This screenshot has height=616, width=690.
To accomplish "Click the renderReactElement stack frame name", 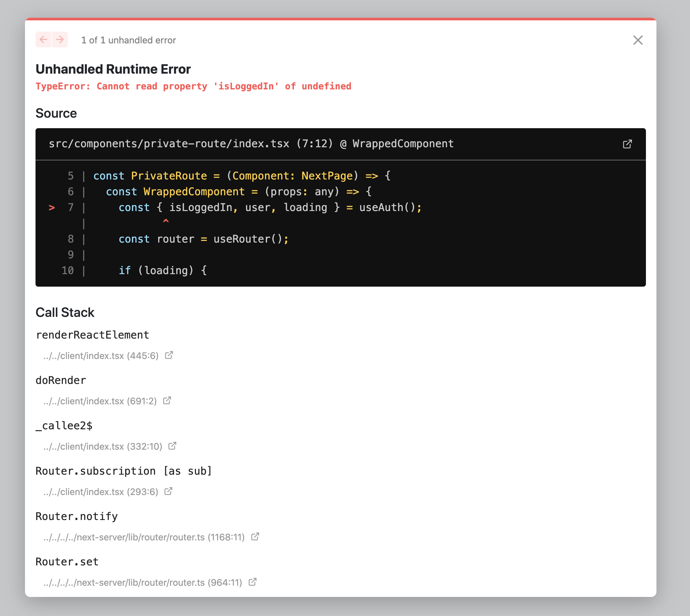I will pyautogui.click(x=92, y=335).
